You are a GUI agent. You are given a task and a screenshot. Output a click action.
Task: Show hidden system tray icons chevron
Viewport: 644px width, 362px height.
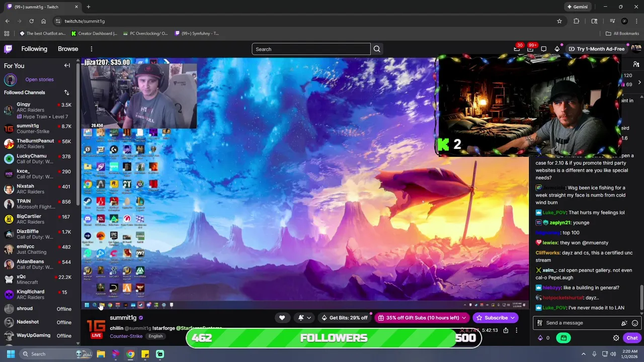pos(584,354)
